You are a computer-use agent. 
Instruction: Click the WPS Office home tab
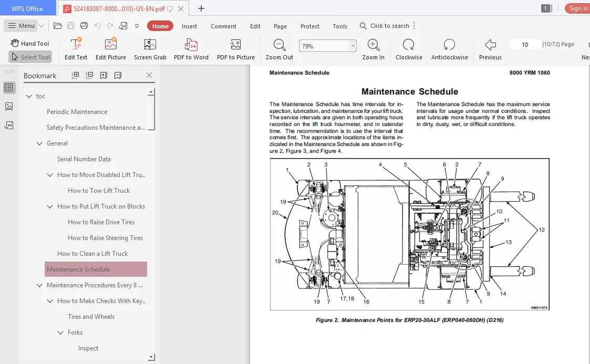27,8
